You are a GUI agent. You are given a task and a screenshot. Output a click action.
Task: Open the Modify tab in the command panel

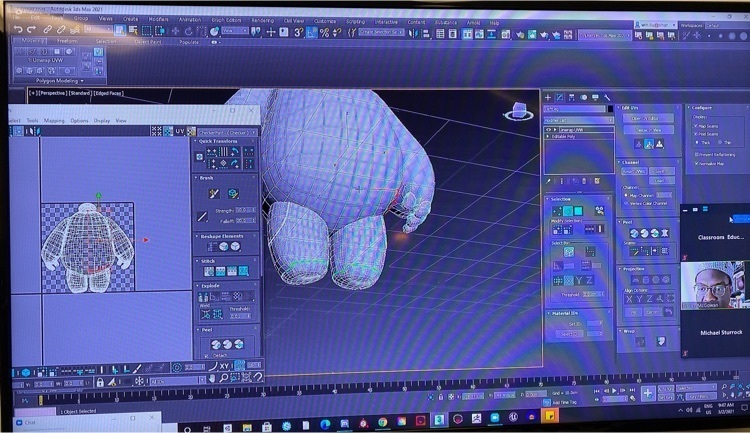pos(560,97)
